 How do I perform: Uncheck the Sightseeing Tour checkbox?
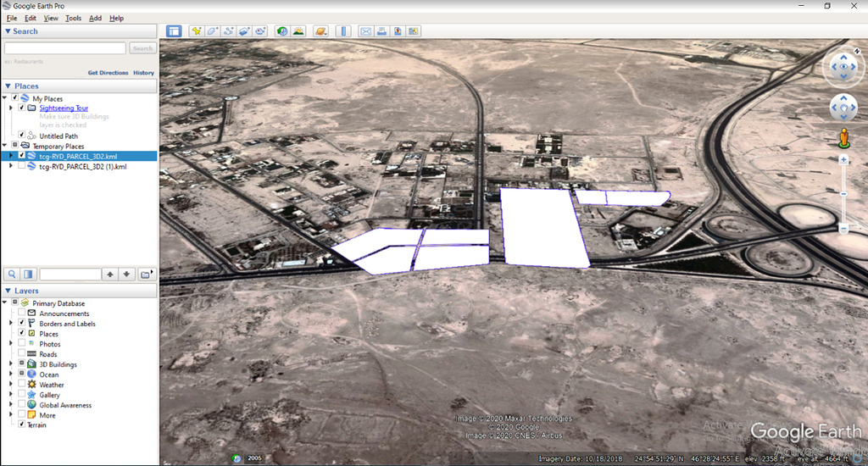click(x=21, y=108)
